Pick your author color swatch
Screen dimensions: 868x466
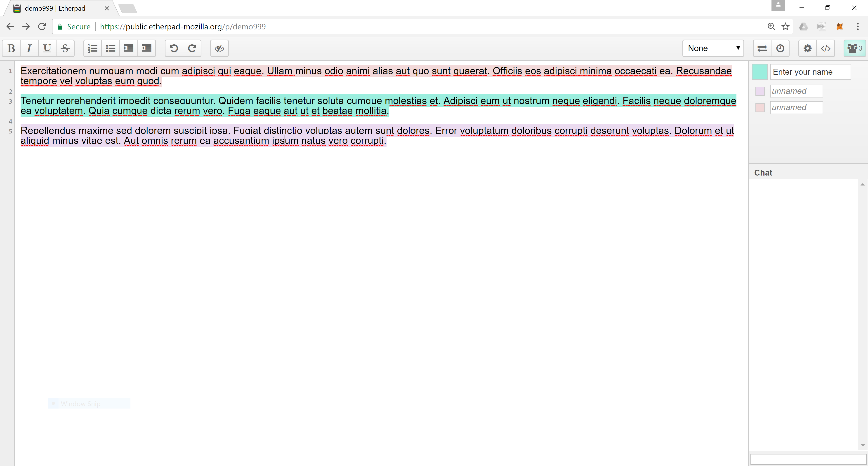coord(759,71)
